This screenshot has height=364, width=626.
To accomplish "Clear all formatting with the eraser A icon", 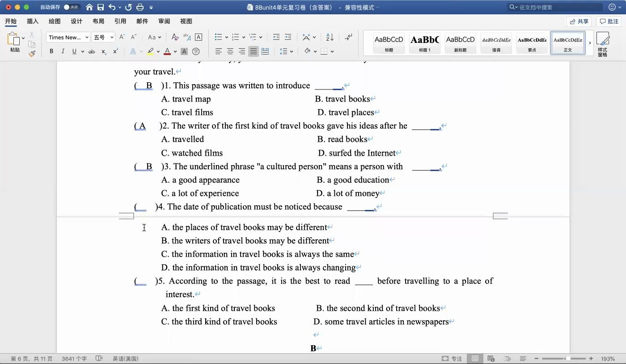I will click(175, 37).
